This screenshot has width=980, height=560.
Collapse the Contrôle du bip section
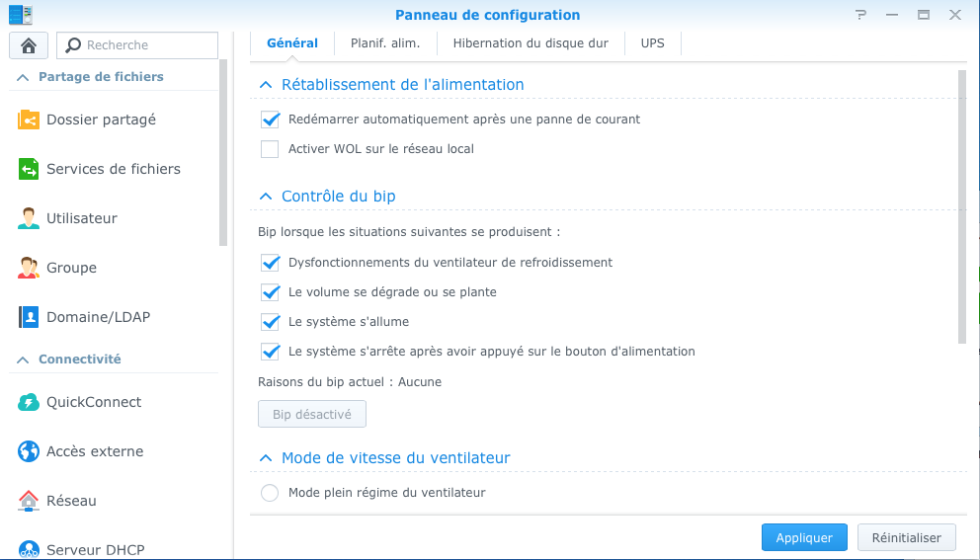click(265, 197)
